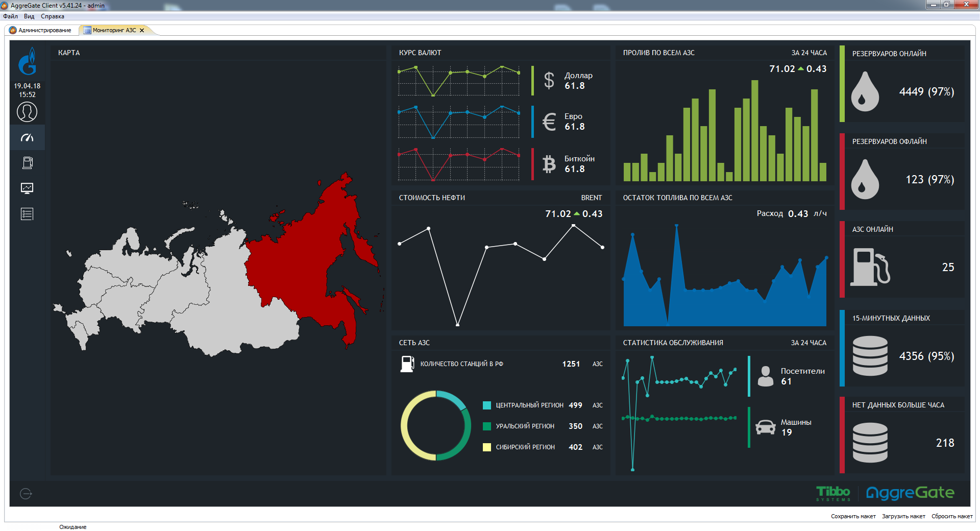
Task: Open the Вид menu
Action: click(29, 16)
